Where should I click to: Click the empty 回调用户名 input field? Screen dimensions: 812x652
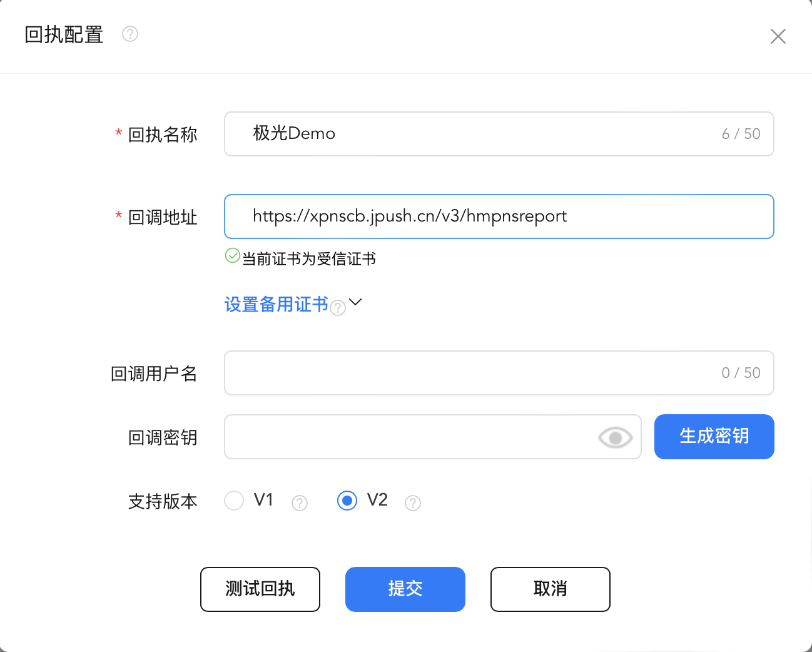coord(469,373)
